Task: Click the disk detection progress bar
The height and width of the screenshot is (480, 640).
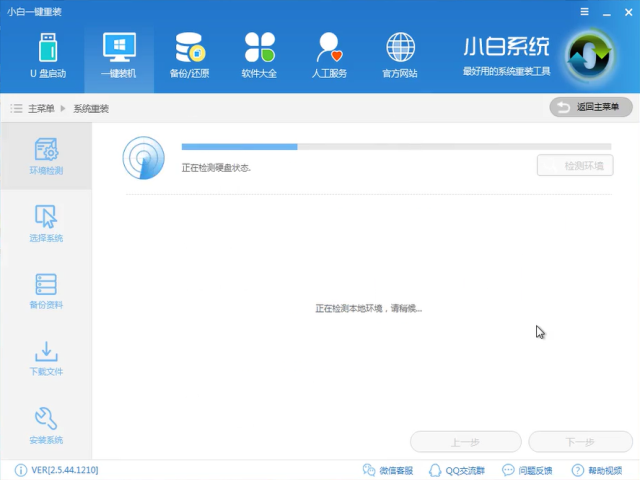Action: coord(396,147)
